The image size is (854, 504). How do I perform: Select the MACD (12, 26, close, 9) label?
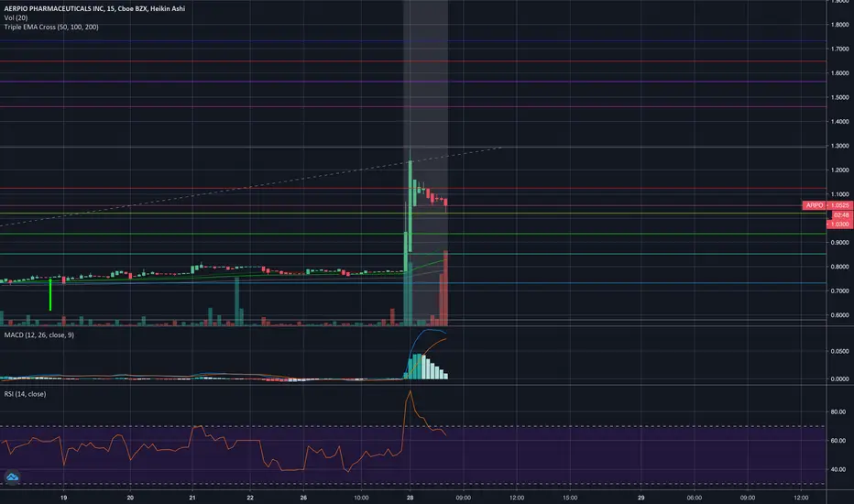[39, 334]
